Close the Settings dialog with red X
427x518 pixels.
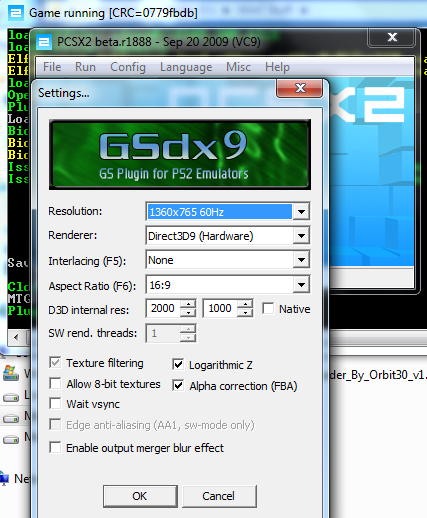pos(300,88)
